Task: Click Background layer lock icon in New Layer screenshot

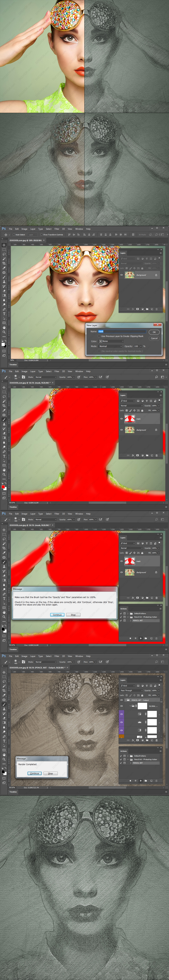Action: pos(156,275)
